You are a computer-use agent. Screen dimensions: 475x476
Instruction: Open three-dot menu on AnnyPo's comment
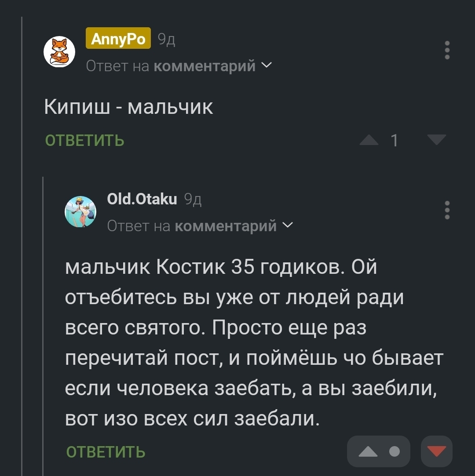coord(447,50)
